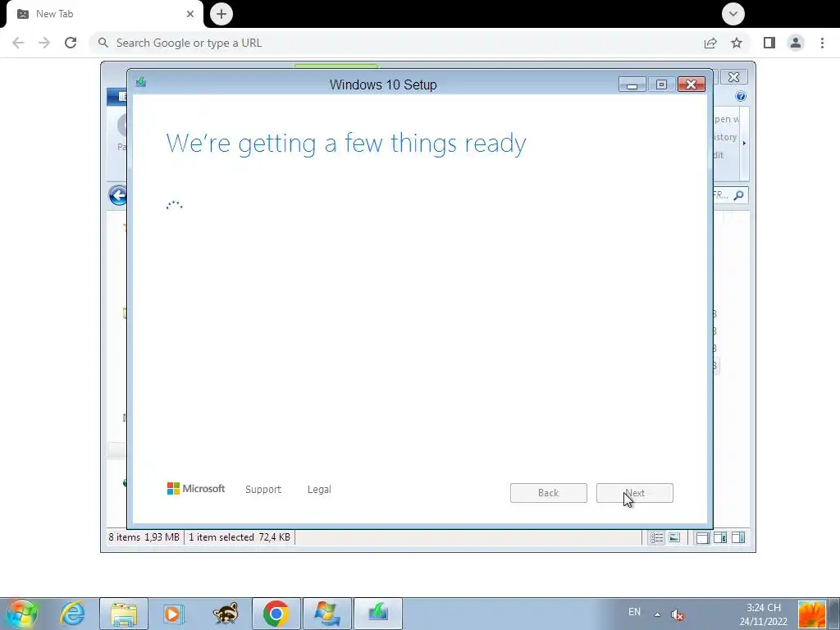Toggle the Explorer navigation pane layout icon

click(x=702, y=537)
